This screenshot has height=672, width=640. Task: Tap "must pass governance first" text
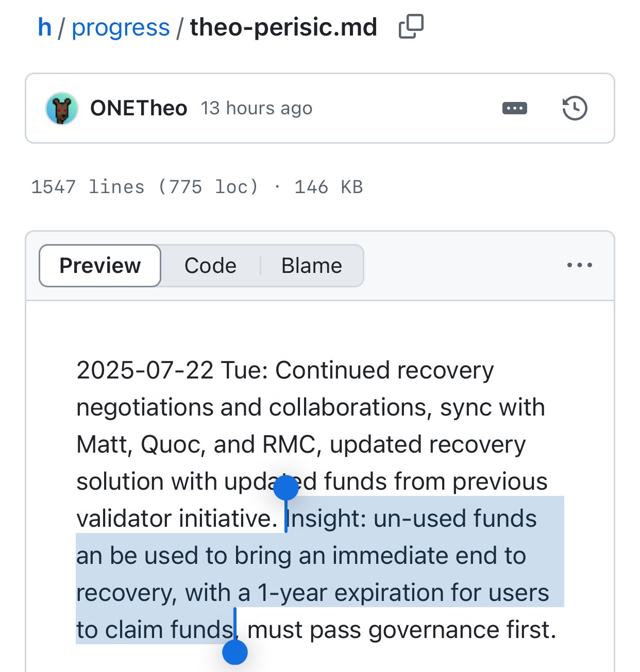401,630
